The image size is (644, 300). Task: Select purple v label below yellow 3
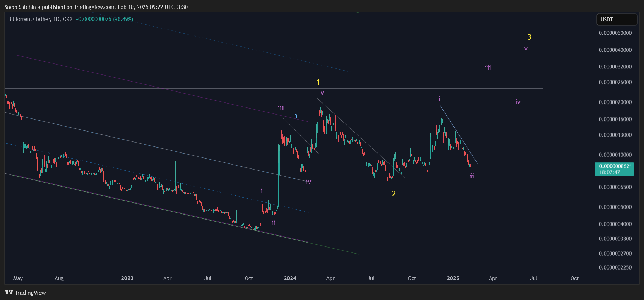[x=526, y=48]
